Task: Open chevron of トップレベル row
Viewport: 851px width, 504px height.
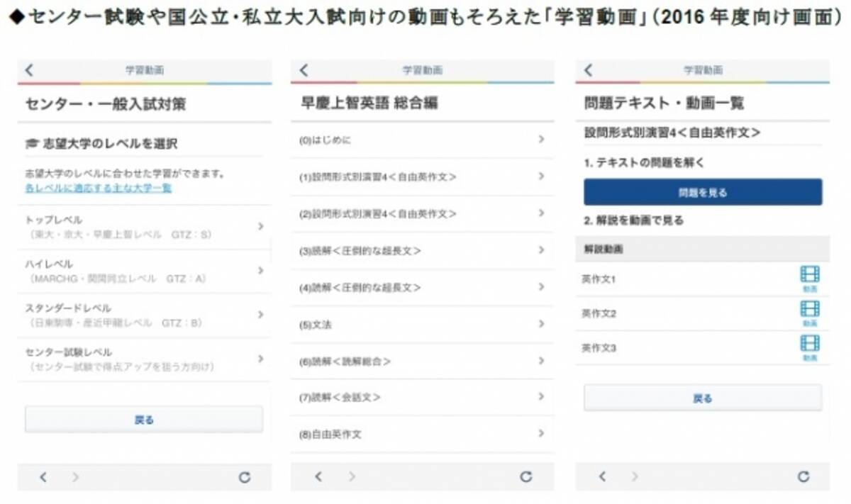Action: [x=261, y=226]
